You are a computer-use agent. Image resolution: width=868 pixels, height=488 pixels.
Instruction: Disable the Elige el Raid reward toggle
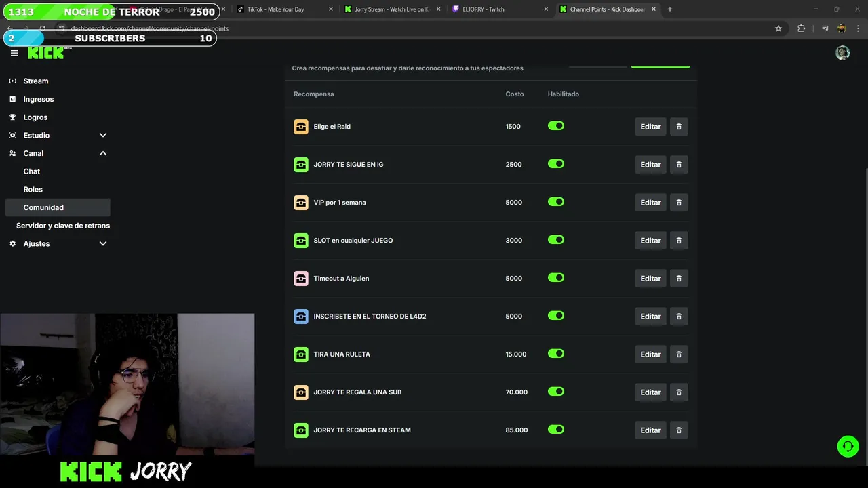(556, 126)
